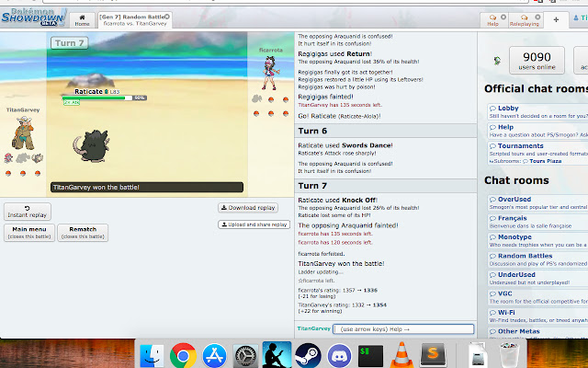This screenshot has height=368, width=588.
Task: Join the OverUsed chat room
Action: click(x=537, y=202)
